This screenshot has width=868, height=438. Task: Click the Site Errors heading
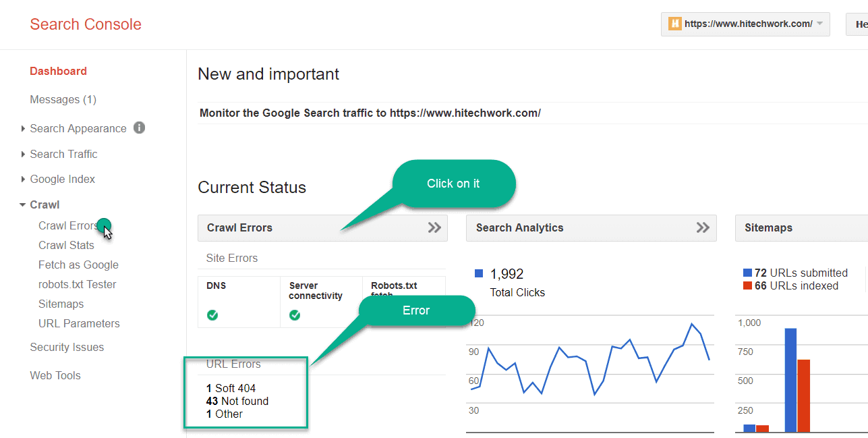pos(232,258)
